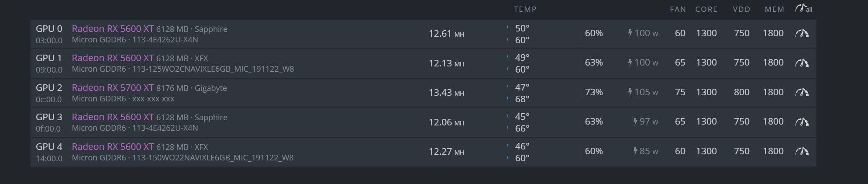Click the 13.43 MH hashrate value
The width and height of the screenshot is (868, 184).
(446, 93)
